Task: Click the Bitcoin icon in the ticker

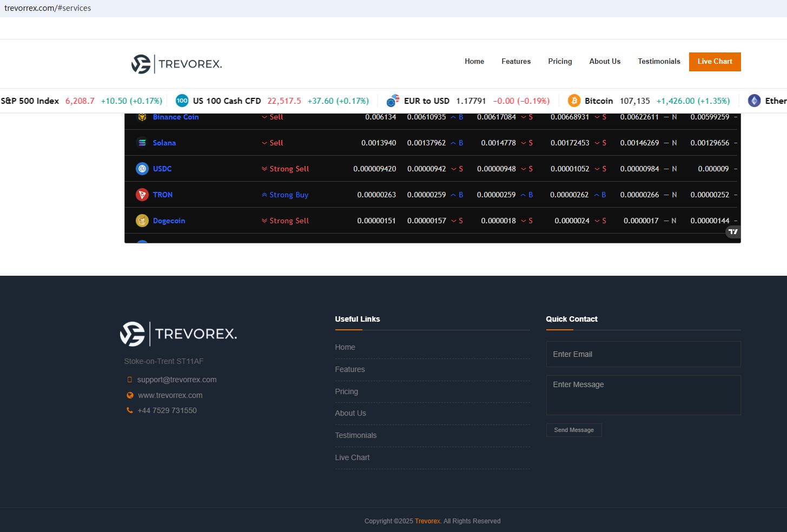Action: (x=574, y=101)
